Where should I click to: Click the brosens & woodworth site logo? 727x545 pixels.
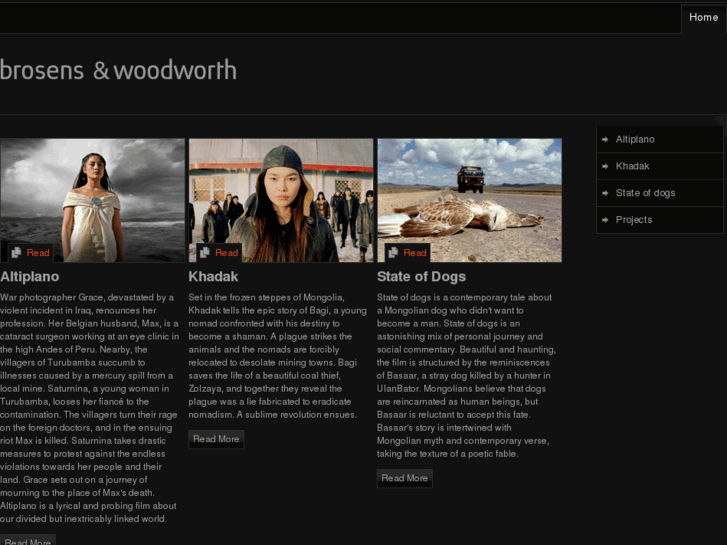coord(118,70)
